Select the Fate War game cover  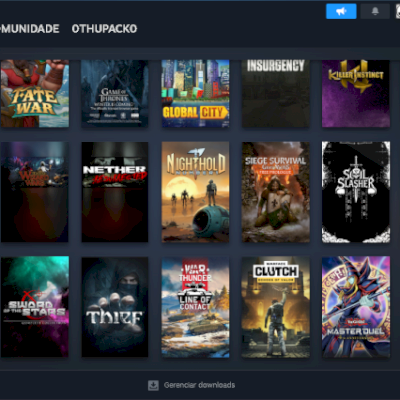(x=35, y=93)
